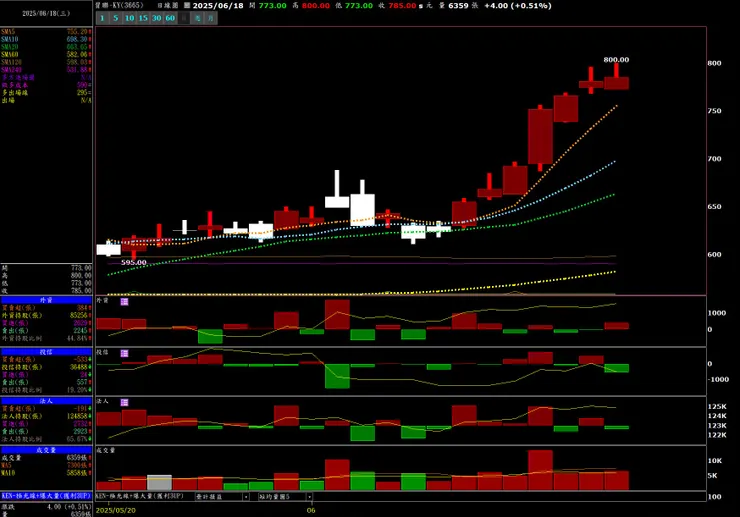Open the purple settings icon in 投信 panel
Screen dimensions: 740x517
click(x=124, y=353)
